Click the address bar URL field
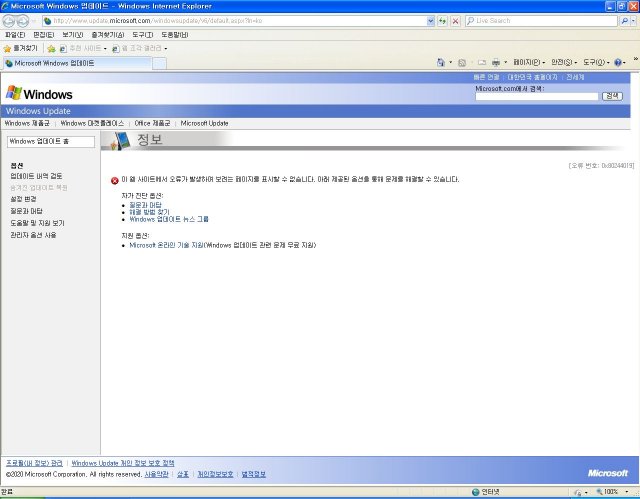 click(x=235, y=21)
